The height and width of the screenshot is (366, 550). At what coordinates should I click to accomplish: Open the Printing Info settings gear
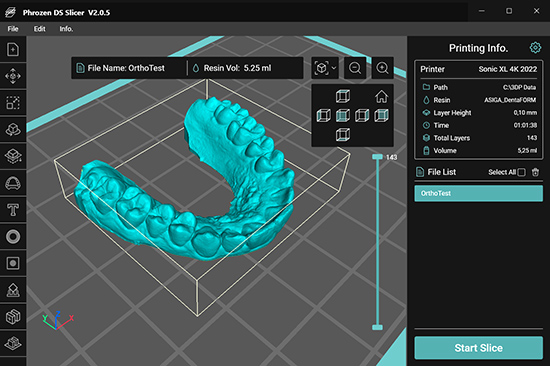click(535, 47)
